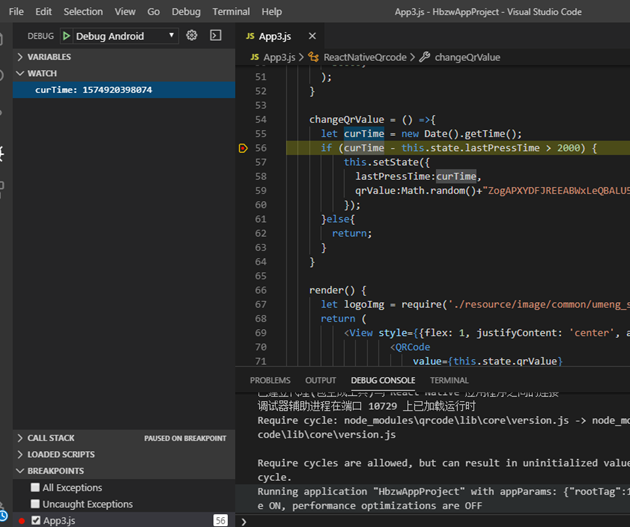
Task: Click setState call on line 57
Action: (398, 162)
